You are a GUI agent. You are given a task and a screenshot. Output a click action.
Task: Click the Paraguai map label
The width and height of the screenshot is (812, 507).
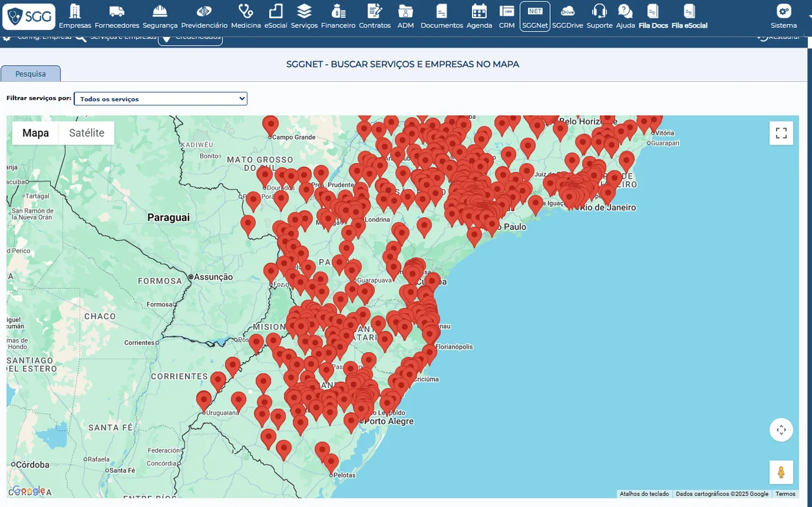click(169, 217)
